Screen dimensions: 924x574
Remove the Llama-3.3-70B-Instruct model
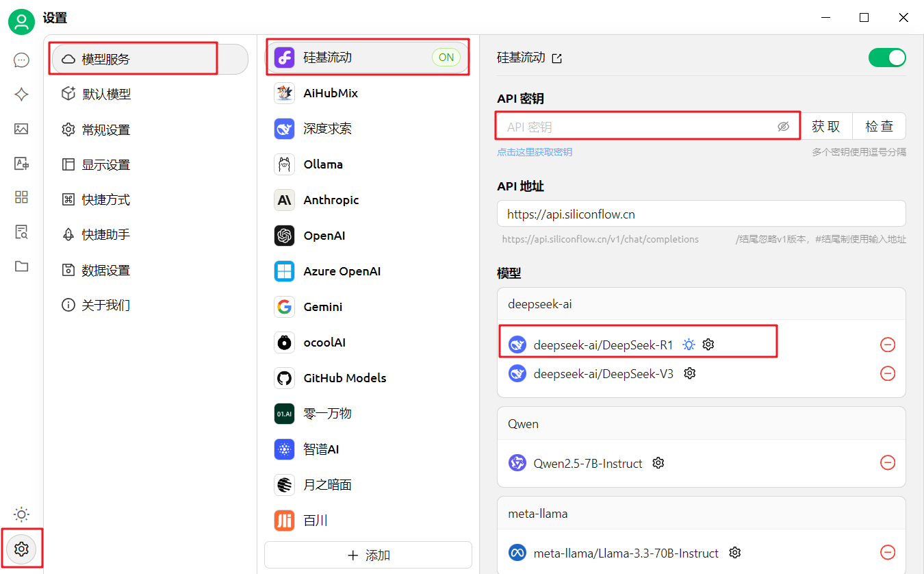[888, 552]
